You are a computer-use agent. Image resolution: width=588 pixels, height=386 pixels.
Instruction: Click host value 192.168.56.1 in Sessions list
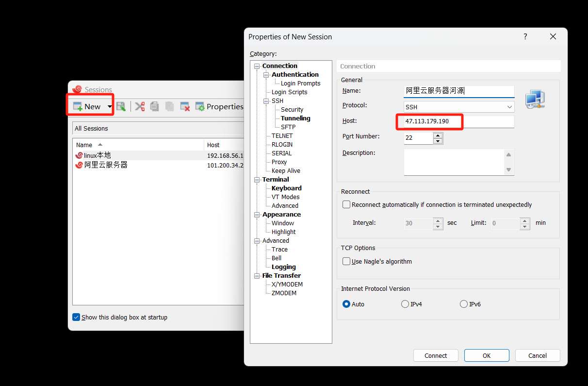225,156
